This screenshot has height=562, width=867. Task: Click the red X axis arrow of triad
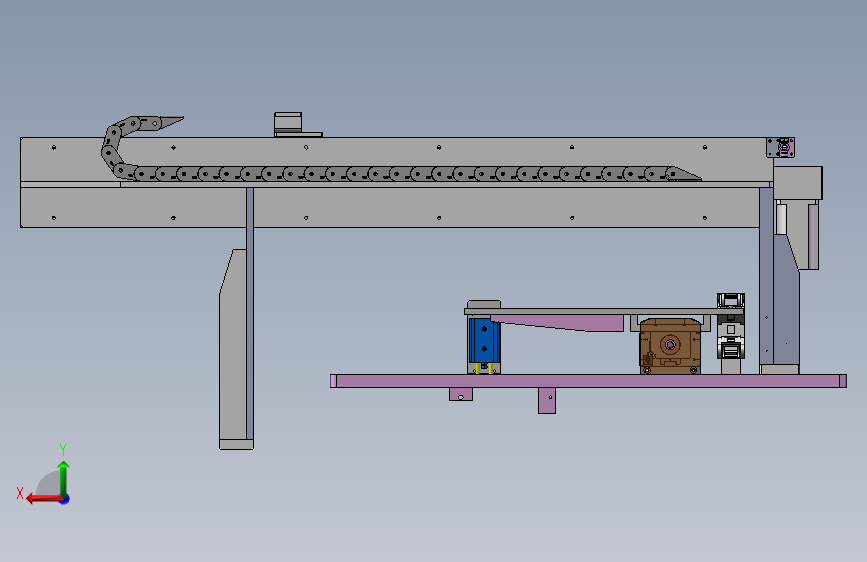tap(43, 499)
